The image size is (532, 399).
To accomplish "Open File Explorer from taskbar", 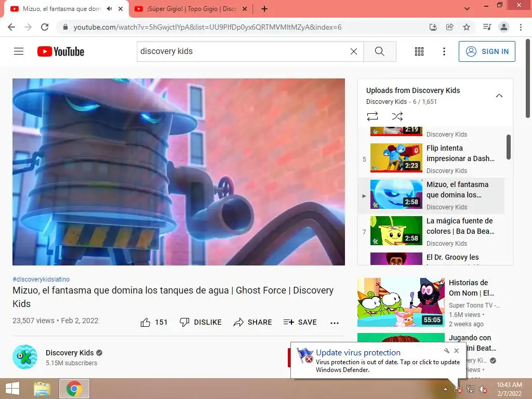I will 42,389.
